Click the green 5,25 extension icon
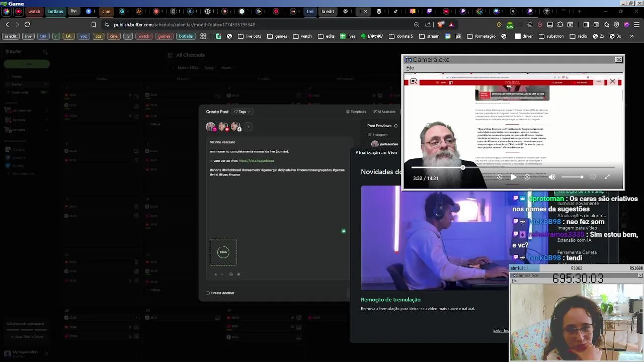644x362 pixels. pyautogui.click(x=510, y=24)
